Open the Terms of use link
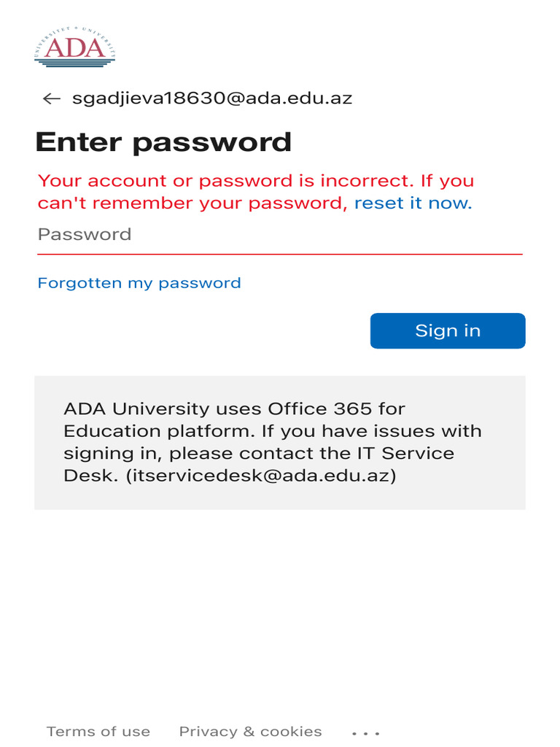 tap(98, 732)
